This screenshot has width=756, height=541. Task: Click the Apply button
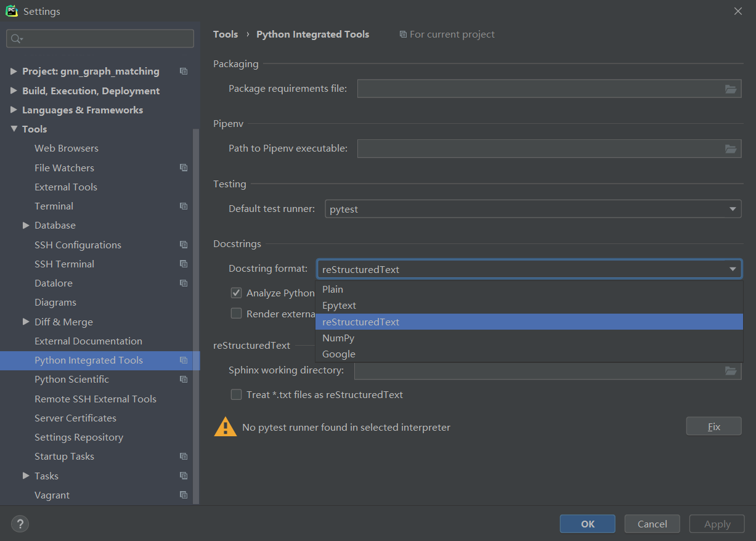click(x=717, y=524)
